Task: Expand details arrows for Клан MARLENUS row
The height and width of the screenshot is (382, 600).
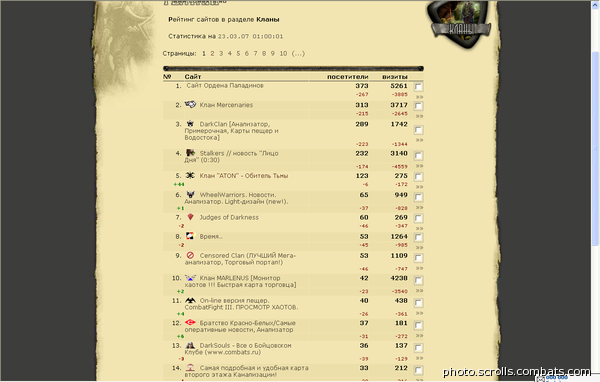Action: 419,291
